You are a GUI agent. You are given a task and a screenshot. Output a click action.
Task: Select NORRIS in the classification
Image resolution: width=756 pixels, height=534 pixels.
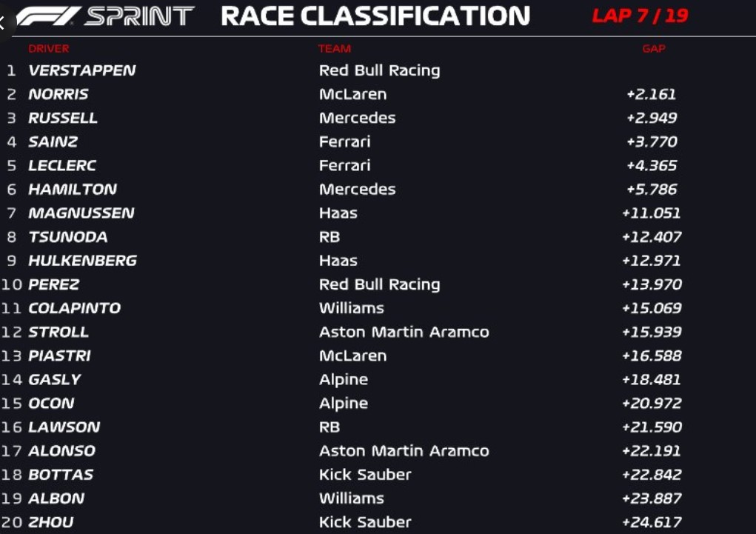coord(58,94)
